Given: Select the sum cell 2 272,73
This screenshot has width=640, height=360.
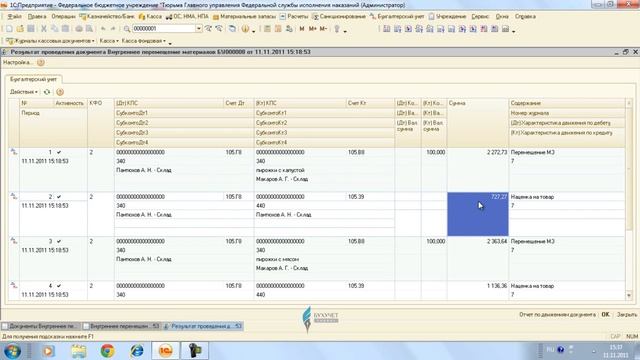Looking at the screenshot, I should tap(478, 169).
